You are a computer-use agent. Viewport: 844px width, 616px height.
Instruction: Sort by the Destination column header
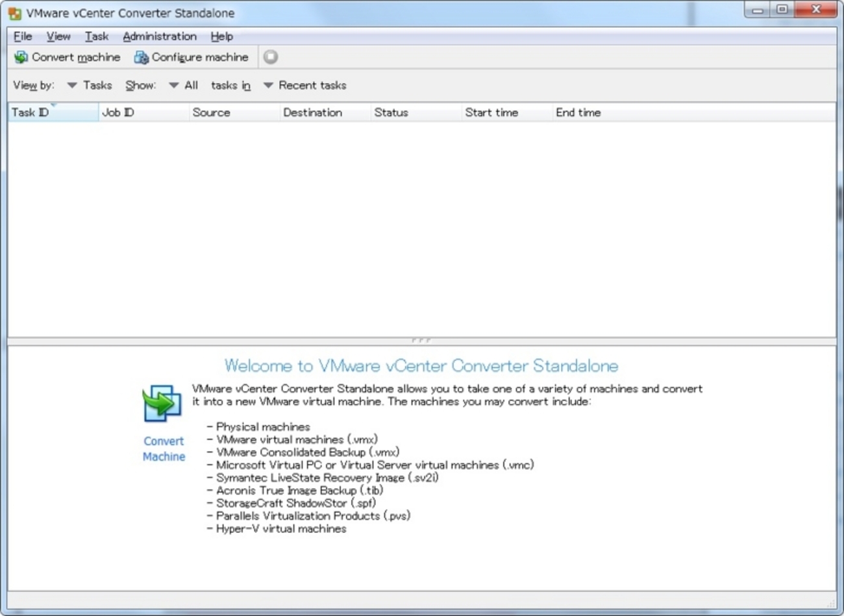[326, 112]
